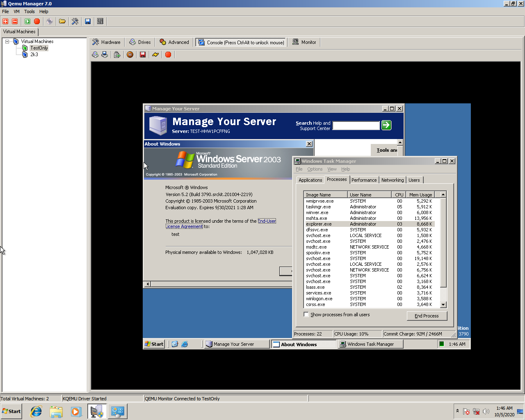Switch to Applications tab in Task Manager

pos(310,180)
